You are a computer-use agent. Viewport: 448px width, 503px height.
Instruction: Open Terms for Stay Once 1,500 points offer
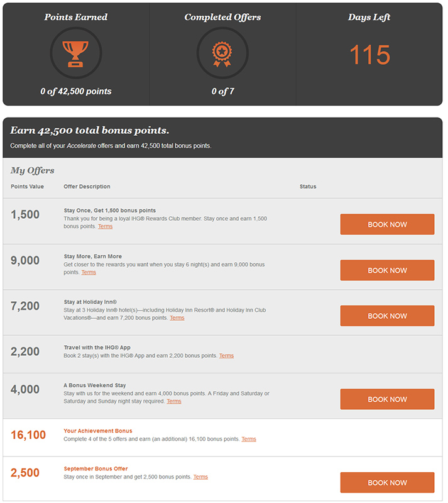pyautogui.click(x=106, y=228)
